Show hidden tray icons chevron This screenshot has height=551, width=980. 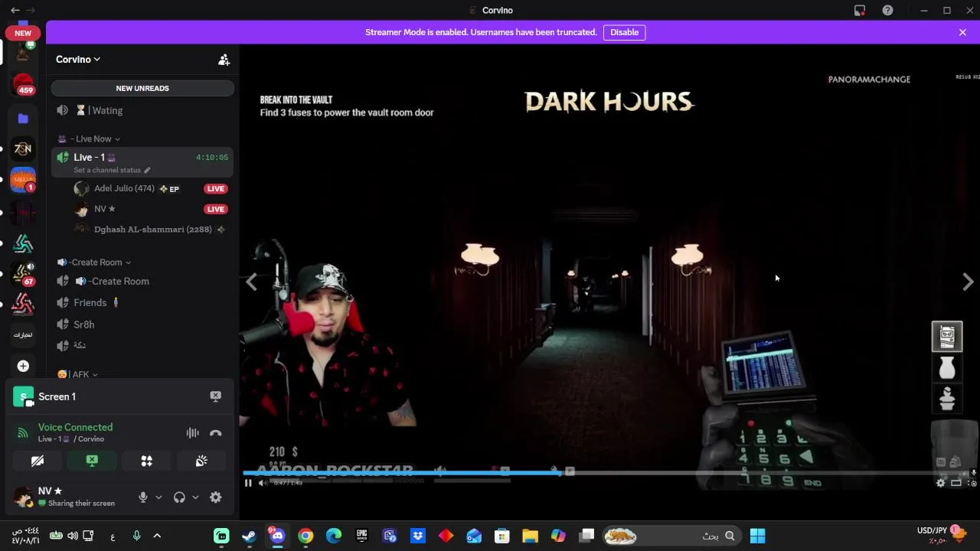pyautogui.click(x=157, y=536)
